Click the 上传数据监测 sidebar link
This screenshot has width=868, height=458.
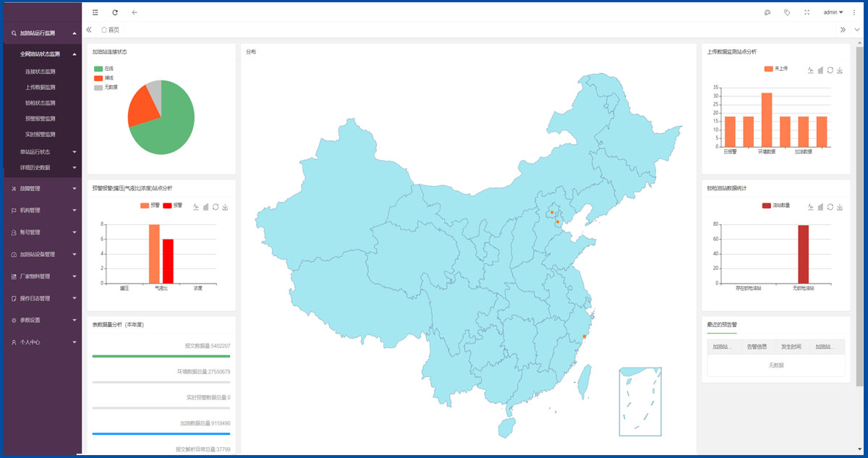40,87
